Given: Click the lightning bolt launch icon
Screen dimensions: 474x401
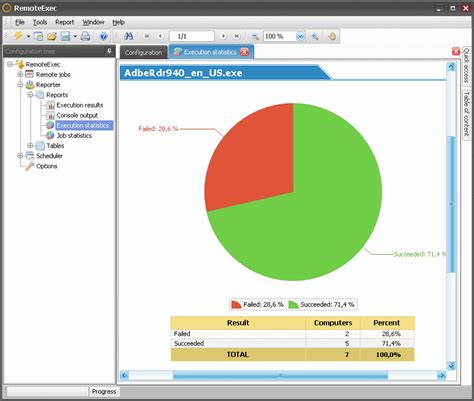Looking at the screenshot, I should pos(18,36).
